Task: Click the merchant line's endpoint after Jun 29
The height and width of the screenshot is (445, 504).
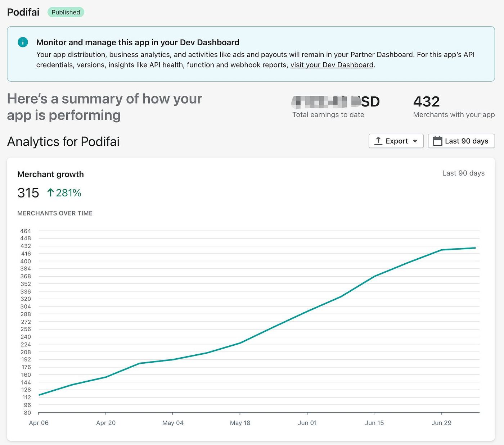Action: [x=475, y=248]
